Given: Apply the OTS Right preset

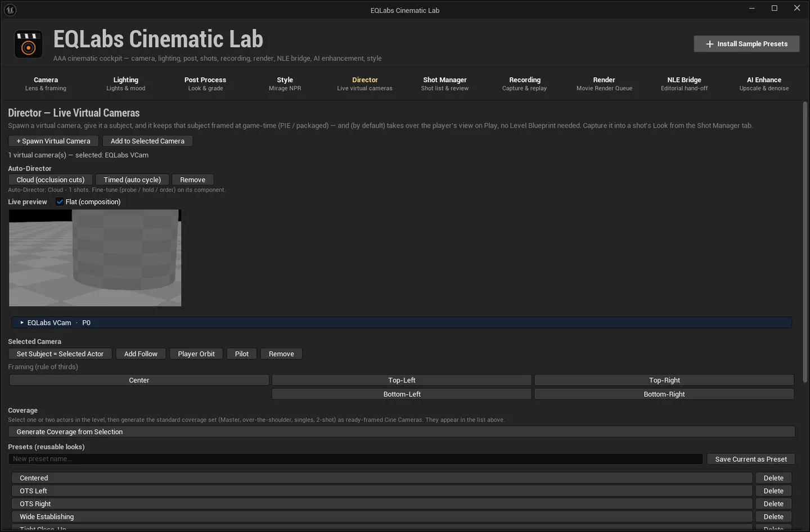Looking at the screenshot, I should tap(382, 504).
